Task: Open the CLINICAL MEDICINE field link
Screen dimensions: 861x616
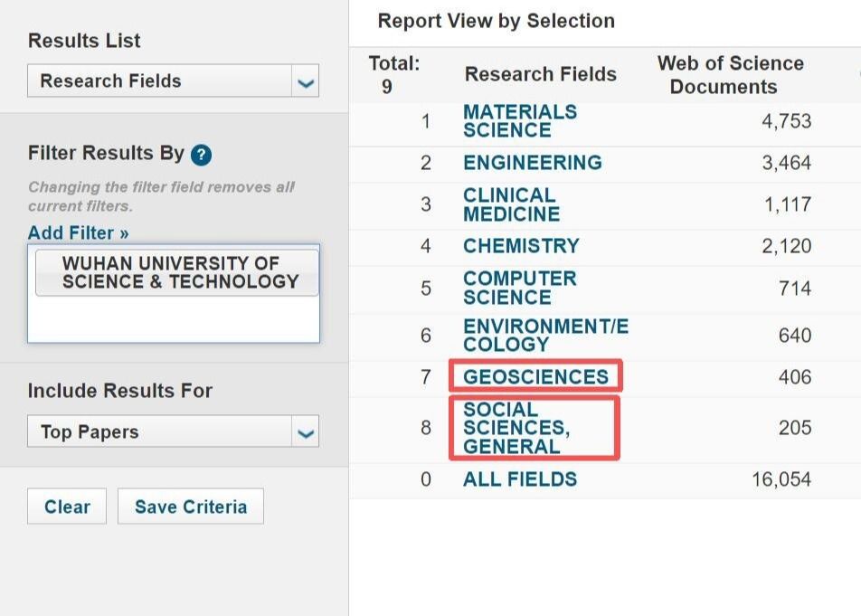Action: coord(511,204)
